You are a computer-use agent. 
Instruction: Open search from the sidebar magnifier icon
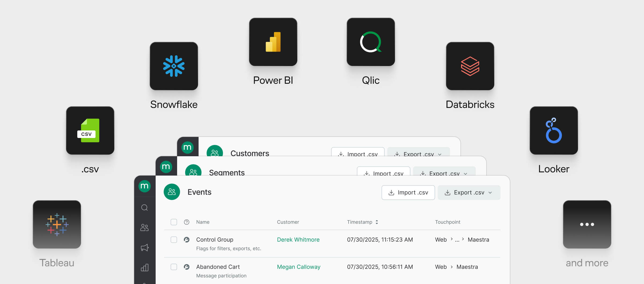coord(145,207)
